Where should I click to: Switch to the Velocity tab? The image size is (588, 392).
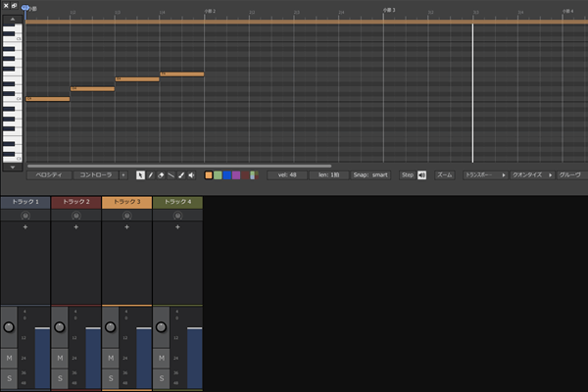click(49, 175)
